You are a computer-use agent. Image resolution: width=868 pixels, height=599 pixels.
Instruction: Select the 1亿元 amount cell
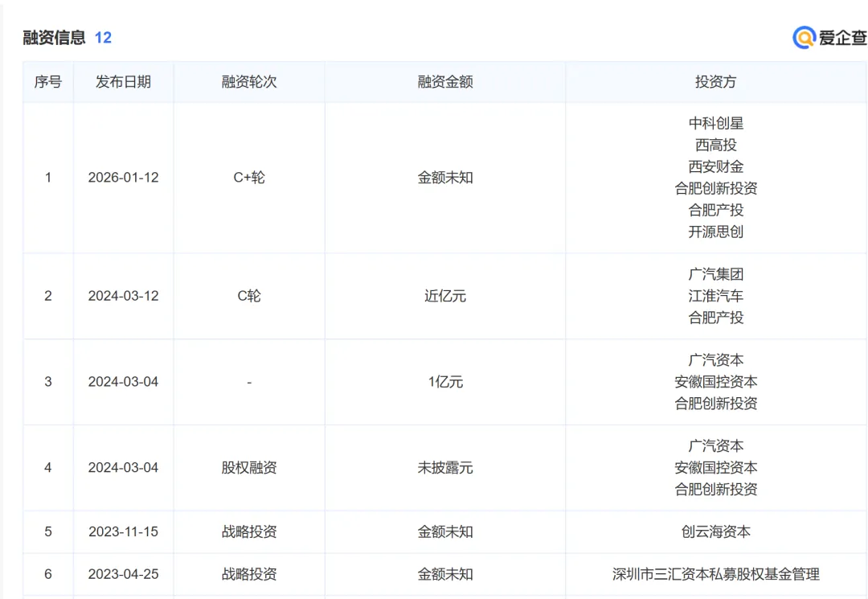pos(445,382)
